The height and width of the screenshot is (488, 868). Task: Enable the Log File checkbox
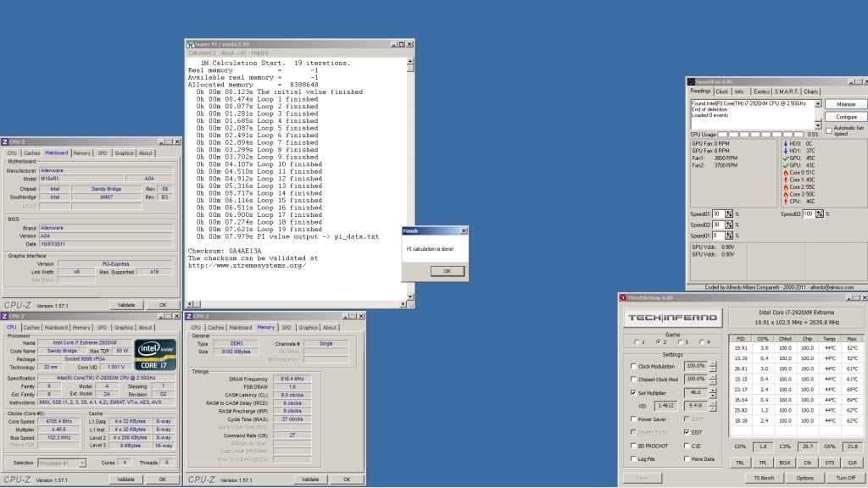pyautogui.click(x=633, y=458)
